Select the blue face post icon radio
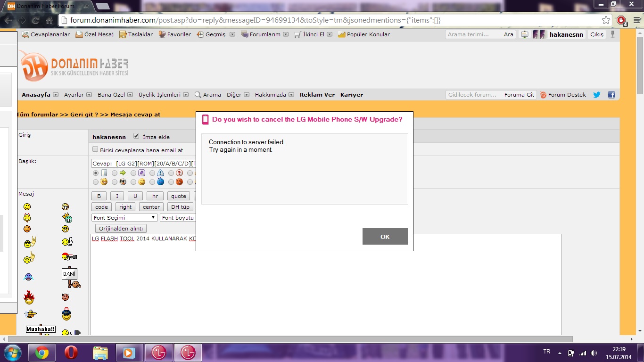The width and height of the screenshot is (644, 362). click(152, 182)
